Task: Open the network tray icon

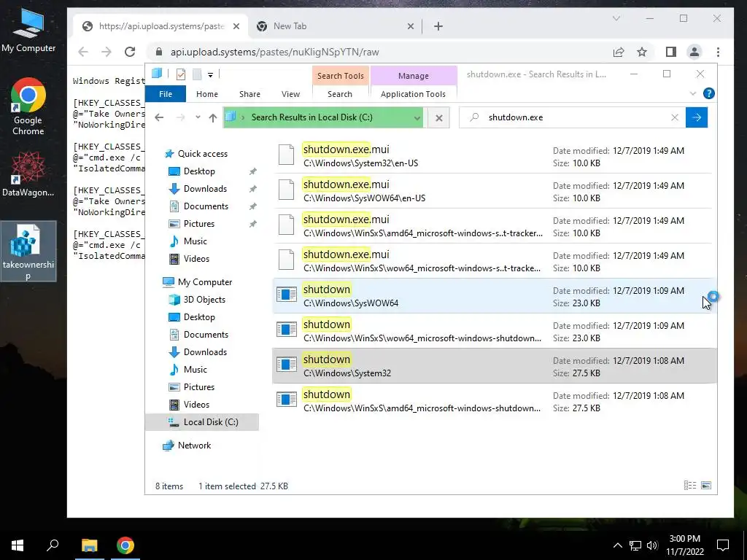Action: 635,545
